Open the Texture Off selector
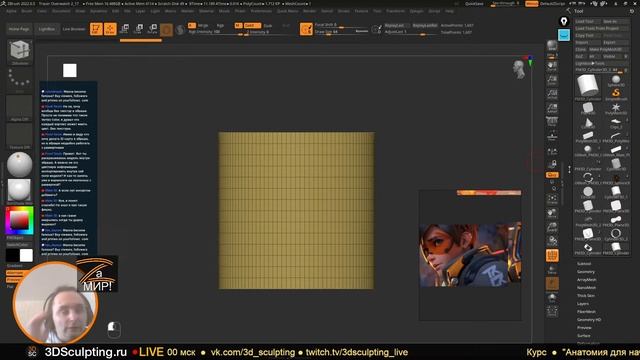 (x=19, y=136)
